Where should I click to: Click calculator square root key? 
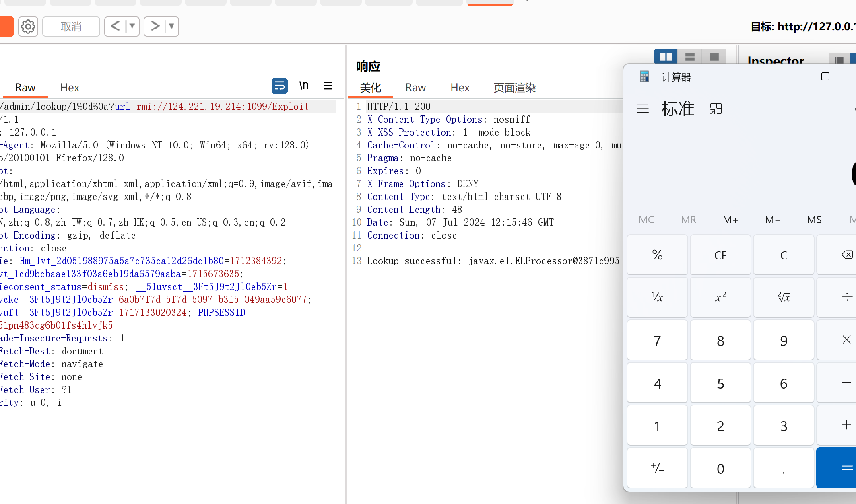point(784,298)
